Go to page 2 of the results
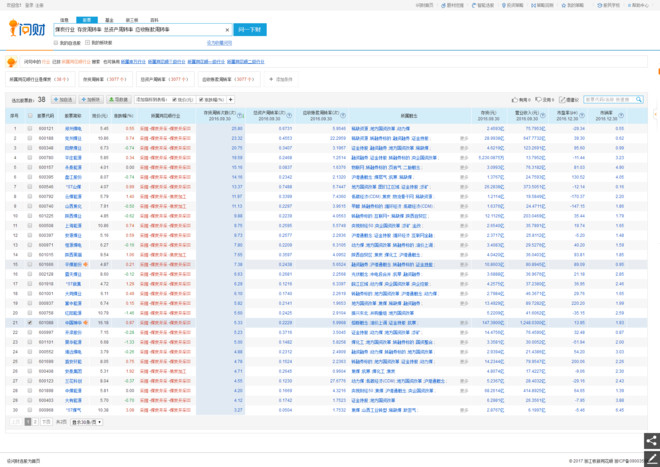Screen dimensions: 660x467 pos(35,422)
